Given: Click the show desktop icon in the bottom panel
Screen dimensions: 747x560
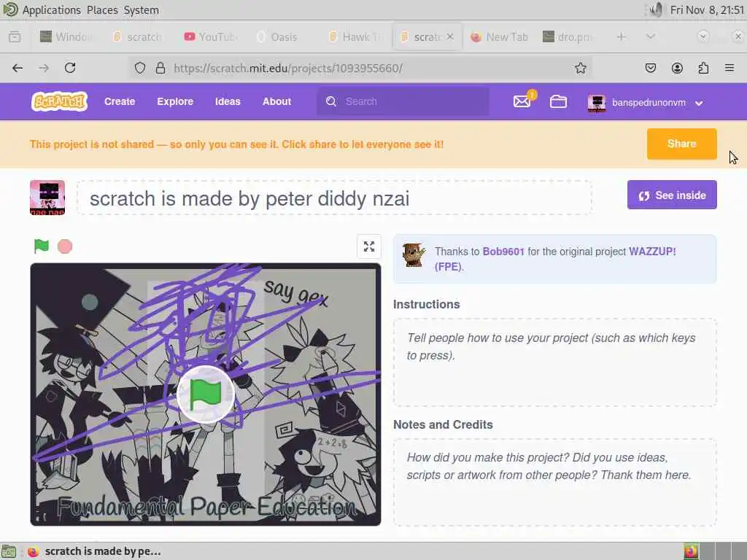Looking at the screenshot, I should click(x=9, y=551).
